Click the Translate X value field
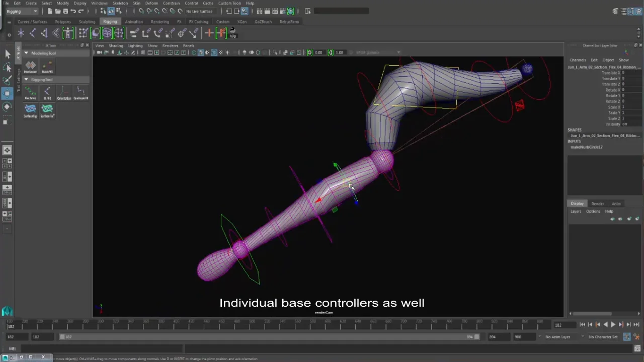The image size is (644, 362). [631, 73]
